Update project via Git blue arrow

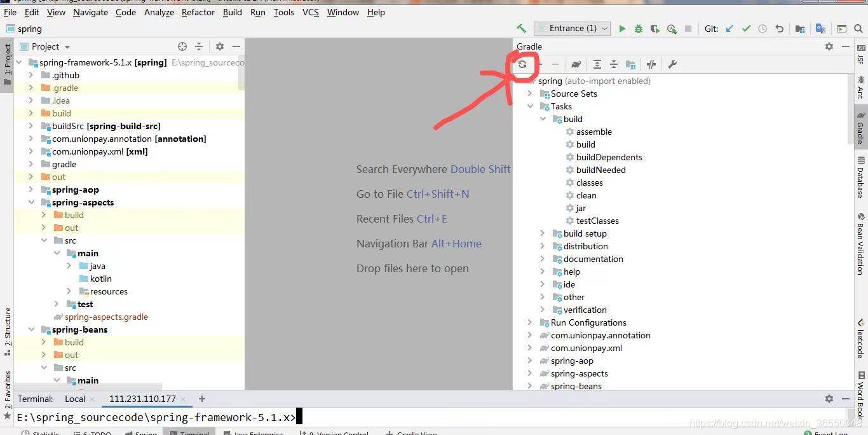(729, 29)
